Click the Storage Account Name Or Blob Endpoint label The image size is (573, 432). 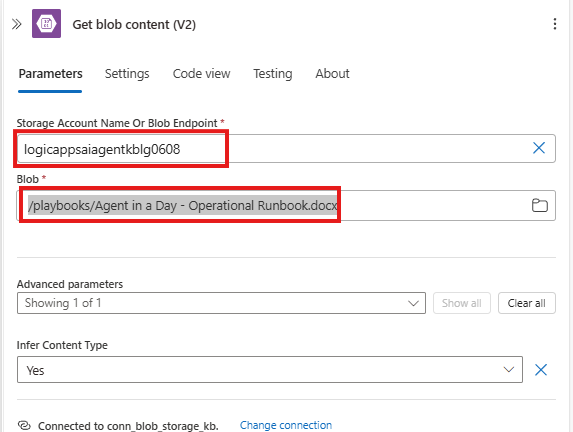coord(117,123)
